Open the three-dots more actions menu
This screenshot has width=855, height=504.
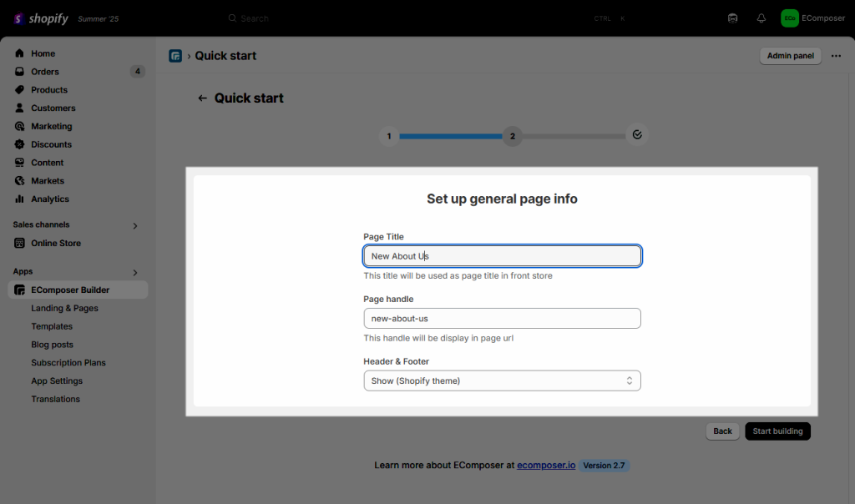836,56
